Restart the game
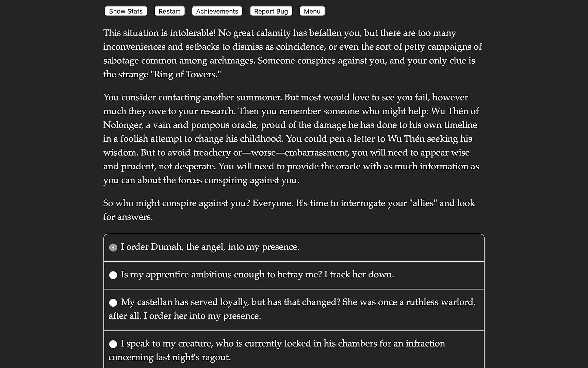The width and height of the screenshot is (588, 368). (x=169, y=11)
